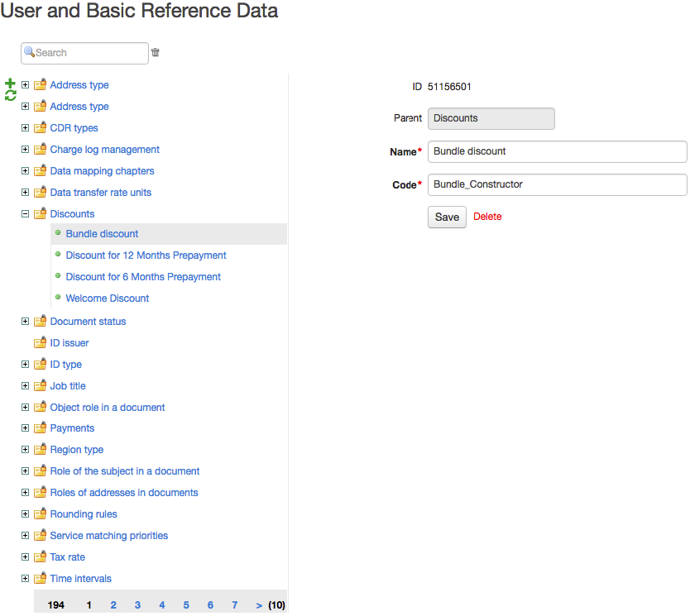The width and height of the screenshot is (690, 616).
Task: Click folder icon of Data mapping chapters
Action: (x=40, y=170)
